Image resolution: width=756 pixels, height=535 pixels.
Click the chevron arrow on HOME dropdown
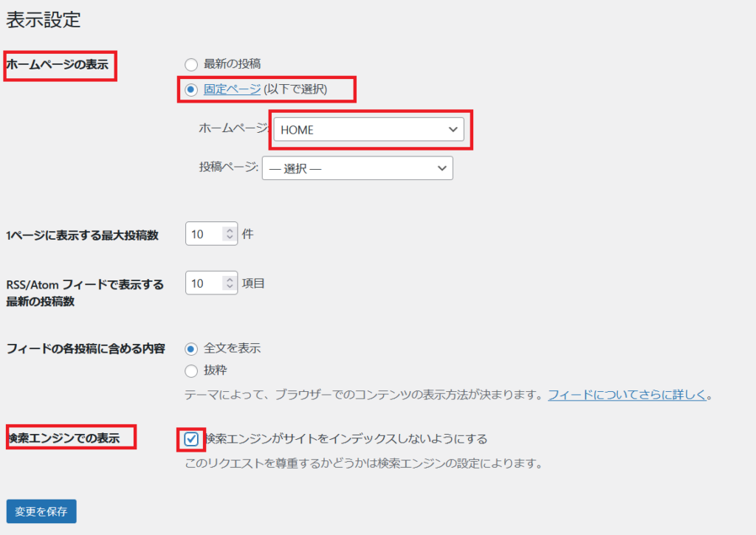click(x=453, y=130)
